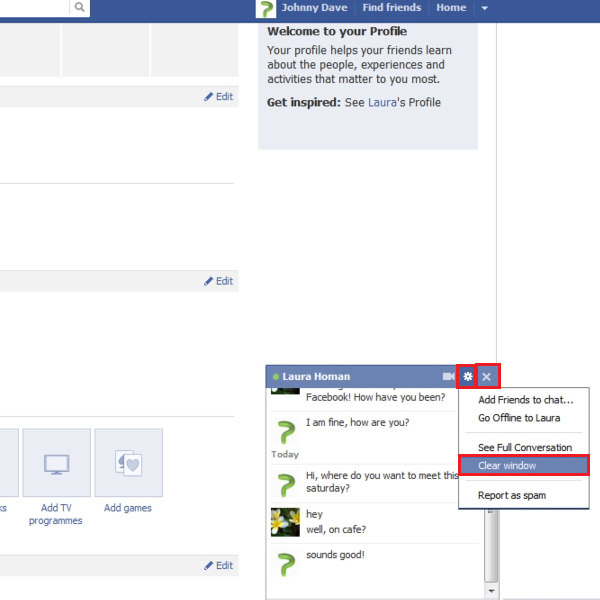Open Johnny Dave profile picture in navbar
The image size is (600, 600).
tap(266, 8)
